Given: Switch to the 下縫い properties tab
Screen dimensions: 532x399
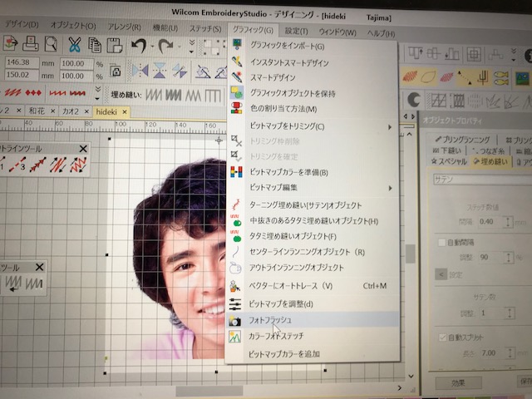Looking at the screenshot, I should (x=446, y=150).
